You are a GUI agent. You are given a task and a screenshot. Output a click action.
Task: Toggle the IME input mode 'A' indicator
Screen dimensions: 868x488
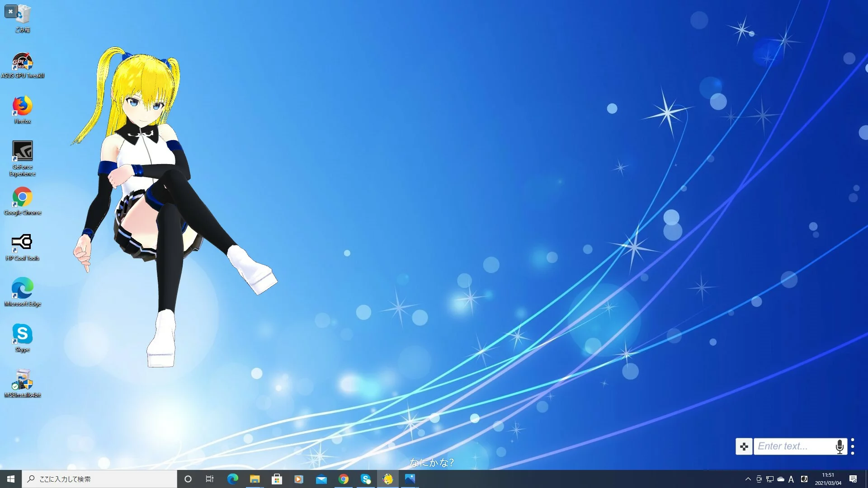point(791,479)
